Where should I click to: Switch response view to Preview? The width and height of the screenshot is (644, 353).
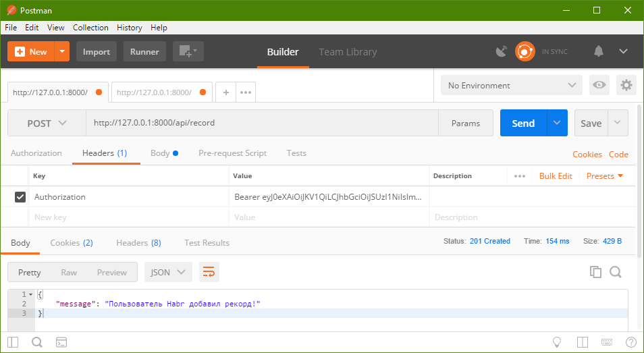click(x=111, y=272)
